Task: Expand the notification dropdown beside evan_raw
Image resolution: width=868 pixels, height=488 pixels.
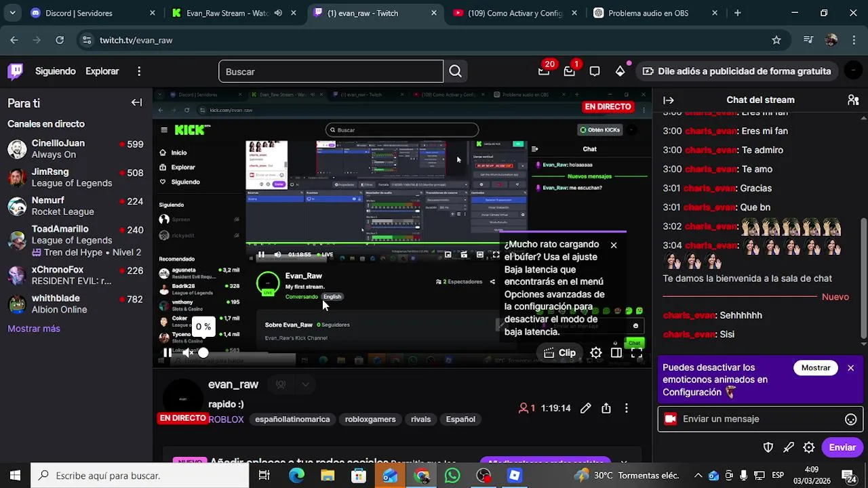Action: [305, 384]
